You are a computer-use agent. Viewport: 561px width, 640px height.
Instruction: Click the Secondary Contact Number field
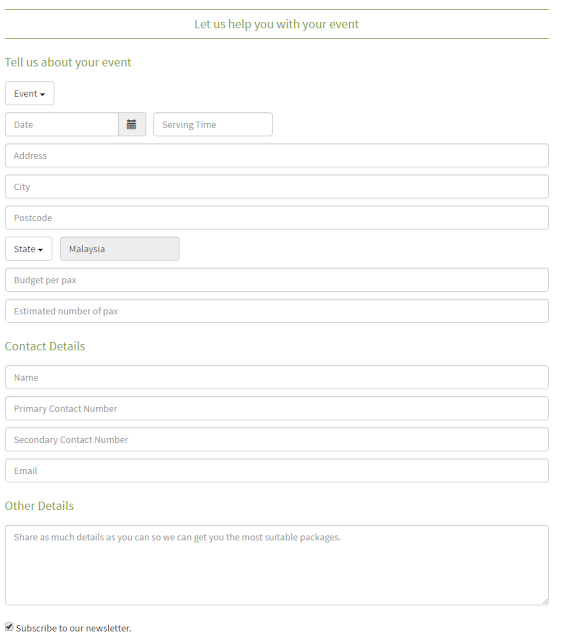277,440
